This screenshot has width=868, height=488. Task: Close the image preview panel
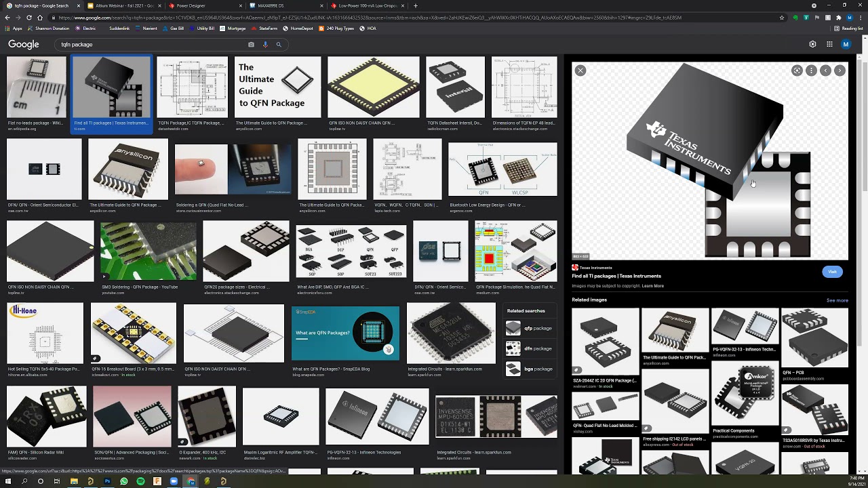point(580,70)
